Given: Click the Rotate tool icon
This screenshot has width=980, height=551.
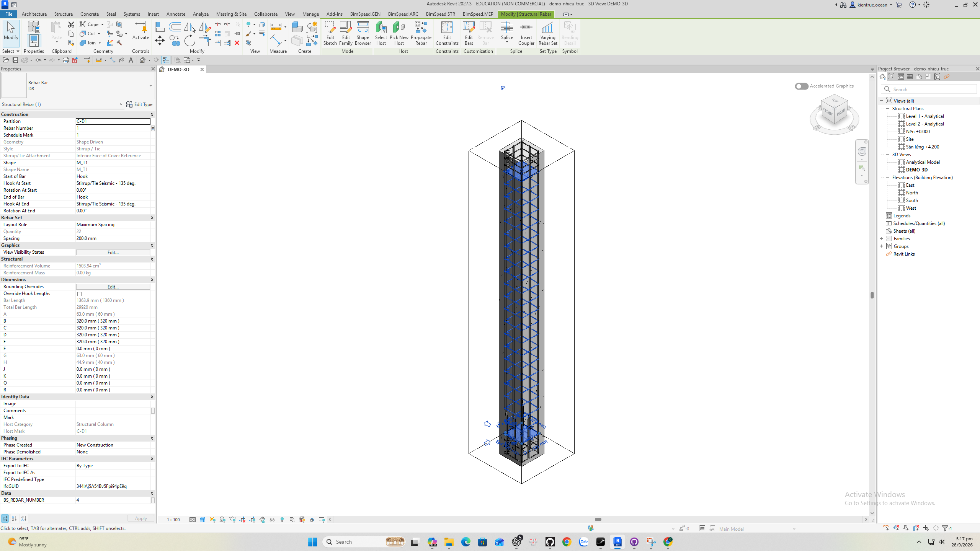Looking at the screenshot, I should (189, 41).
